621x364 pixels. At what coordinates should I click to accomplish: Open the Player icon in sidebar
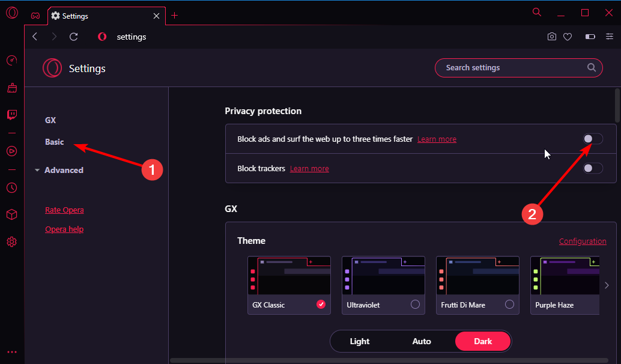coord(12,151)
